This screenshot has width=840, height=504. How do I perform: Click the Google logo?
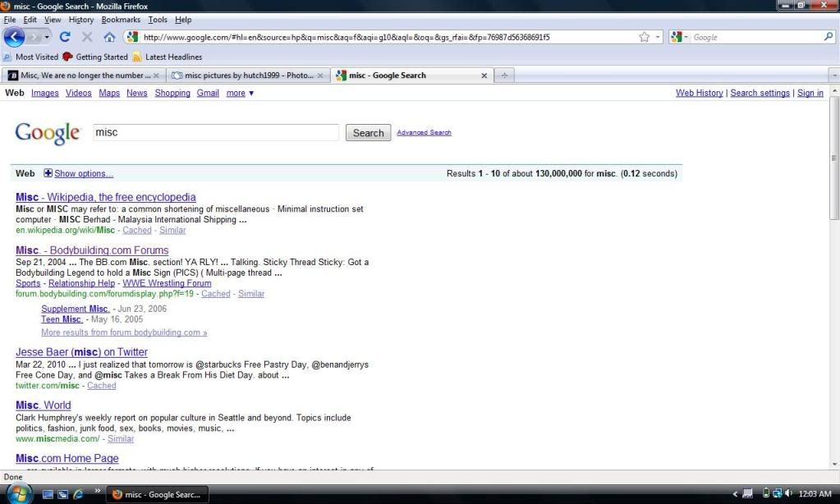point(47,133)
